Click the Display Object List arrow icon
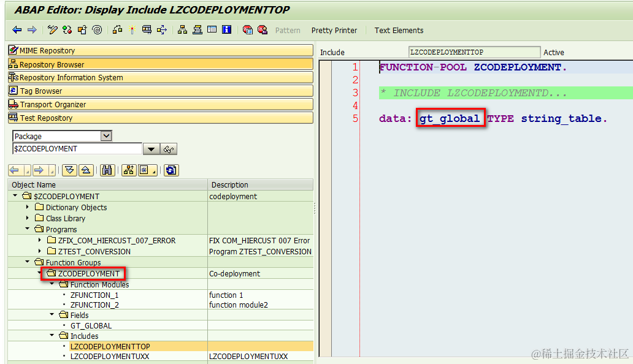This screenshot has height=364, width=633. tap(162, 30)
